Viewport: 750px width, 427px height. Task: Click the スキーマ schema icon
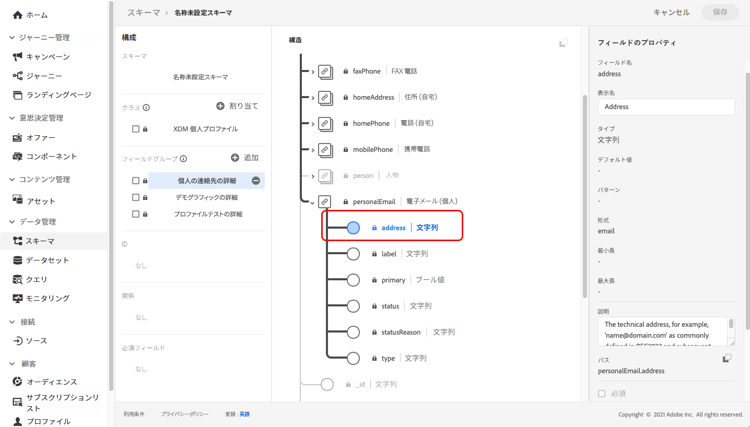[x=18, y=241]
